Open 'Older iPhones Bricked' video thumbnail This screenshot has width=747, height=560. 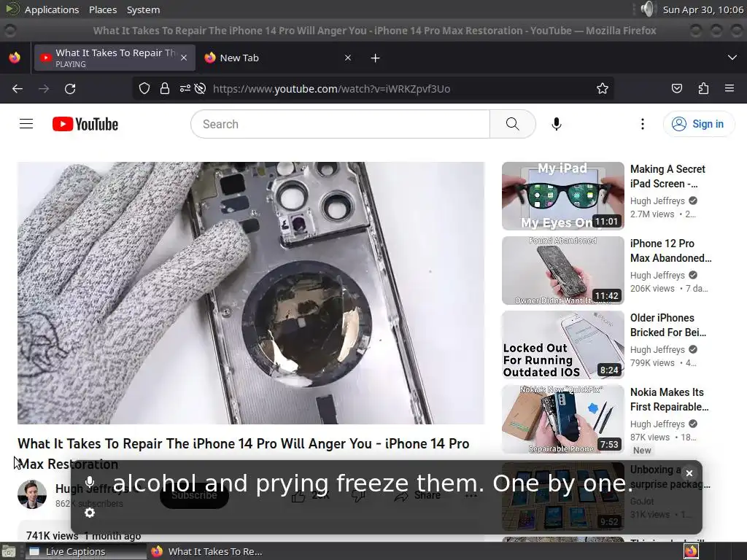[562, 345]
